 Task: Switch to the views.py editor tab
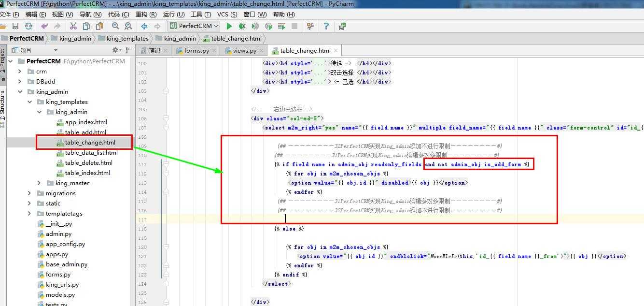(244, 50)
